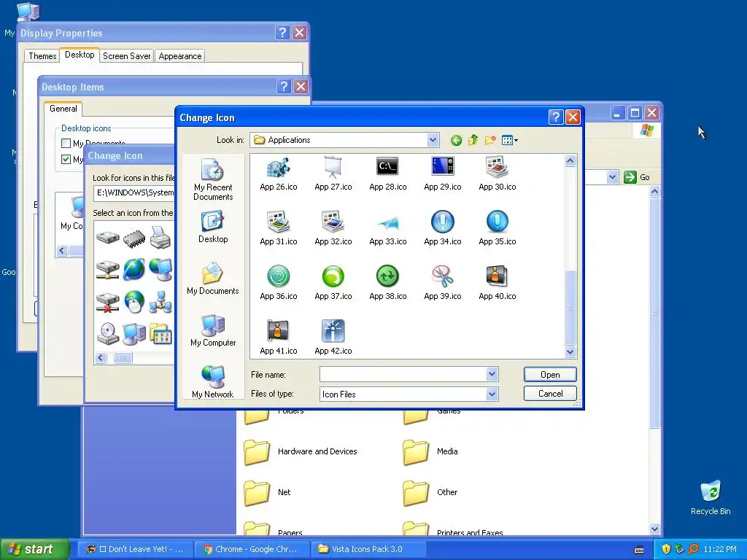Open address bar dropdown in Explorer window

point(612,178)
